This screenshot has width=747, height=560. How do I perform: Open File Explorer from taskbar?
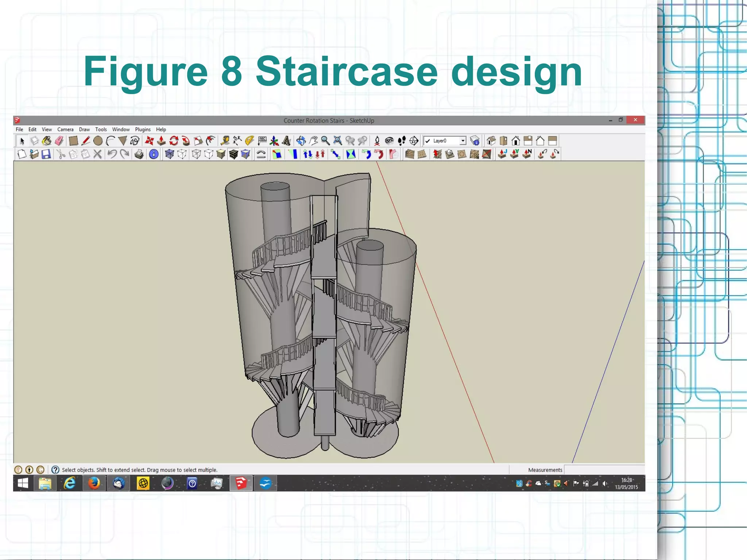point(45,483)
